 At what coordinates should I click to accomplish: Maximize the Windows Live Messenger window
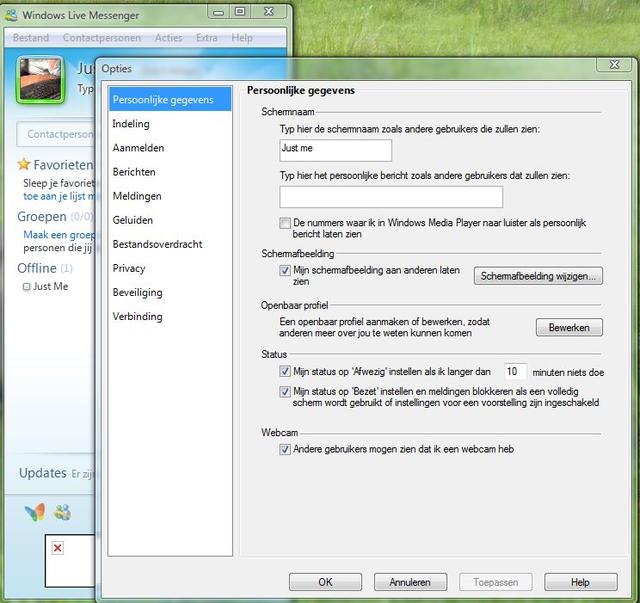tap(240, 11)
